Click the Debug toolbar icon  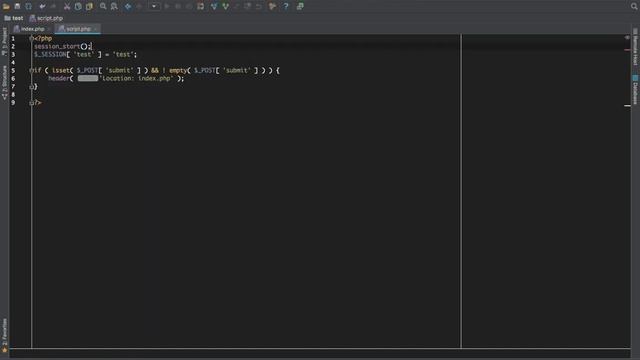178,6
